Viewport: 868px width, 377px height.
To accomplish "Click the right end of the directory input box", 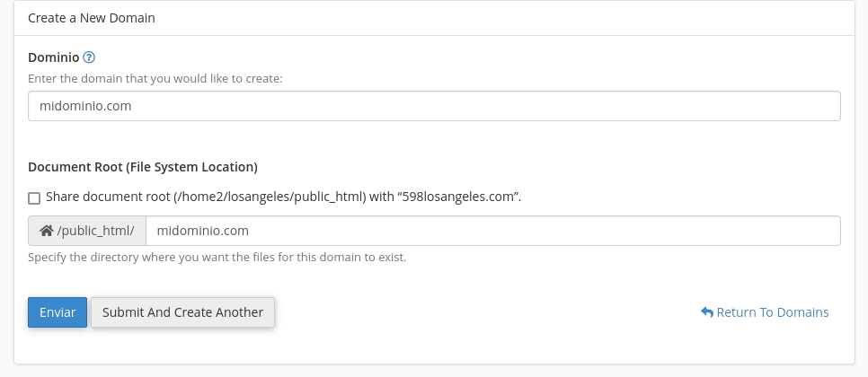I will 825,231.
